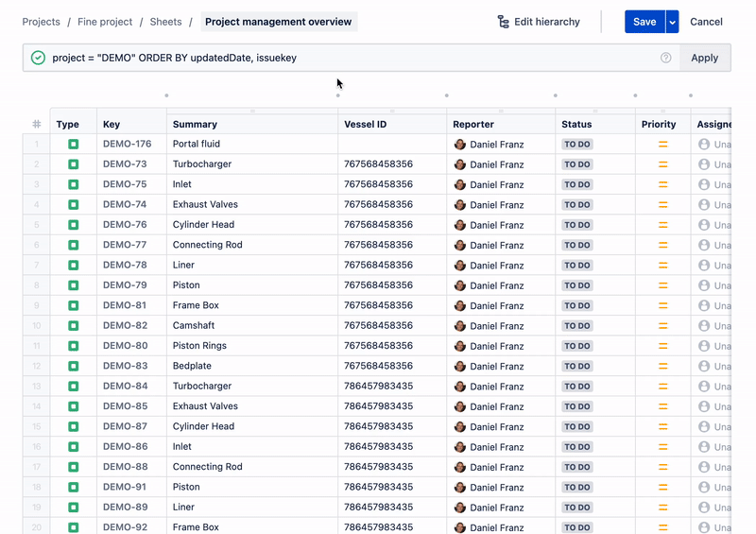Open the TO DO status of DEMO-88
This screenshot has height=534, width=756.
tap(577, 467)
